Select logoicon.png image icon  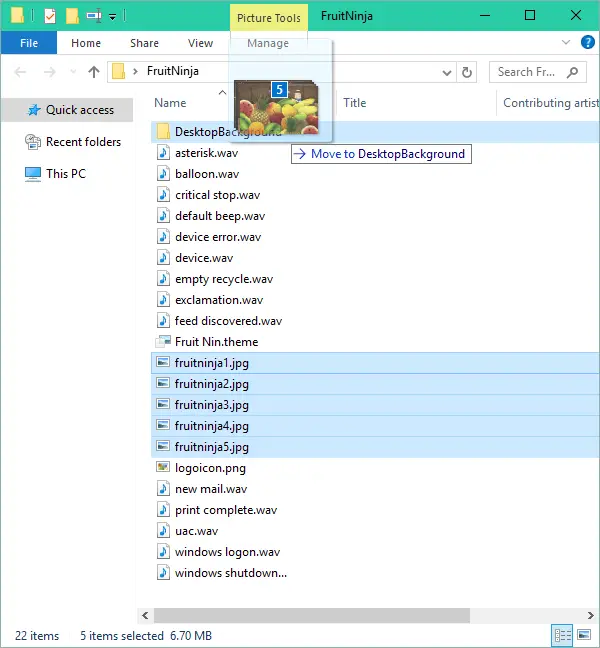pos(163,467)
